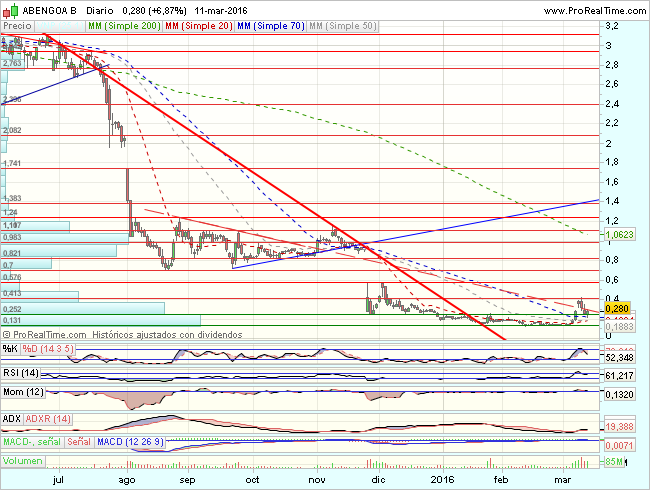
Task: Click the 19,388 ADX value
Action: 619,426
